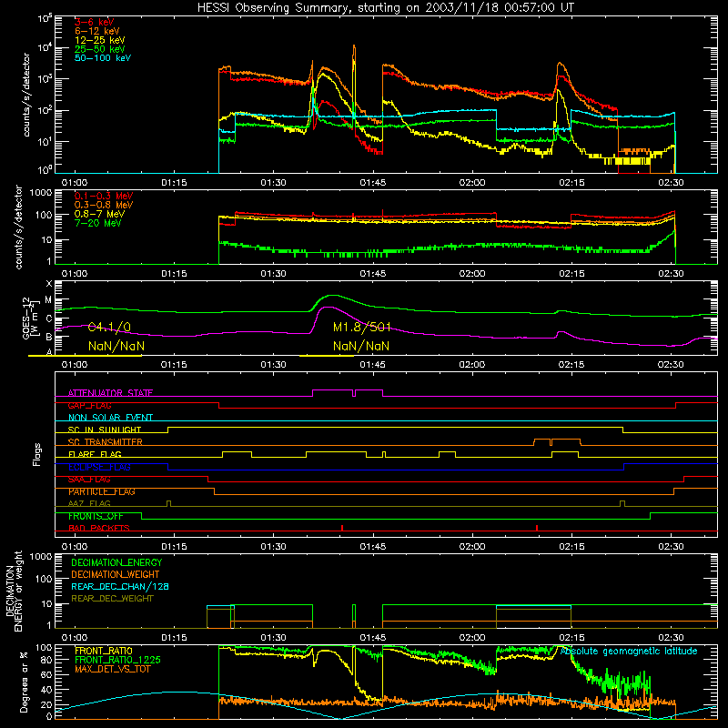
Task: Click the AA7_FLAG pulse near 02:22
Action: coord(622,503)
